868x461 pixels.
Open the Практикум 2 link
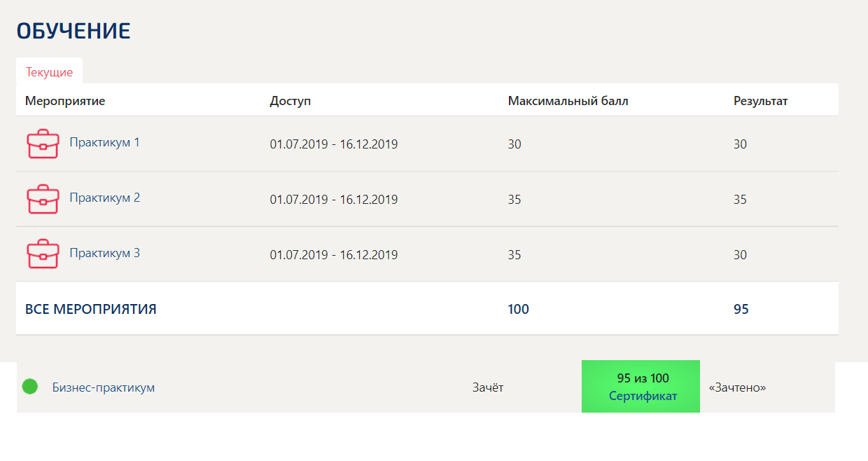pyautogui.click(x=104, y=198)
